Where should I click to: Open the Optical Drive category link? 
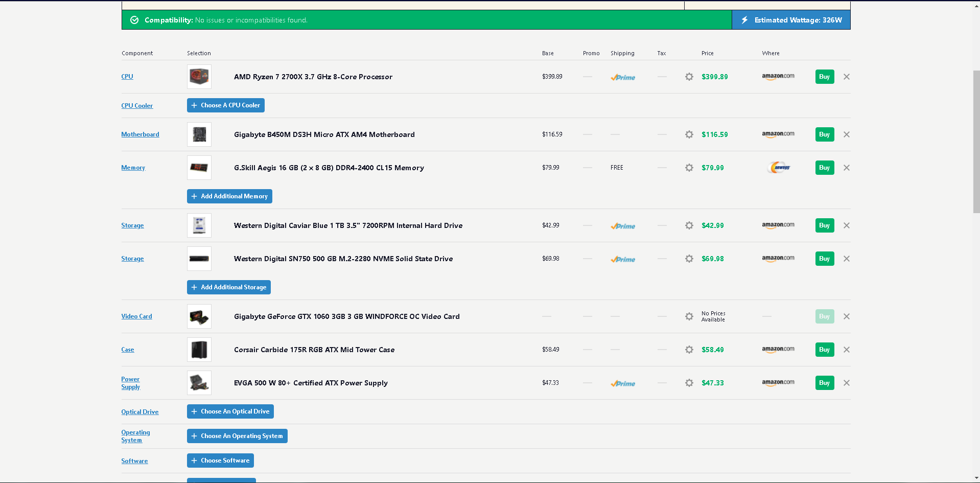pos(140,412)
